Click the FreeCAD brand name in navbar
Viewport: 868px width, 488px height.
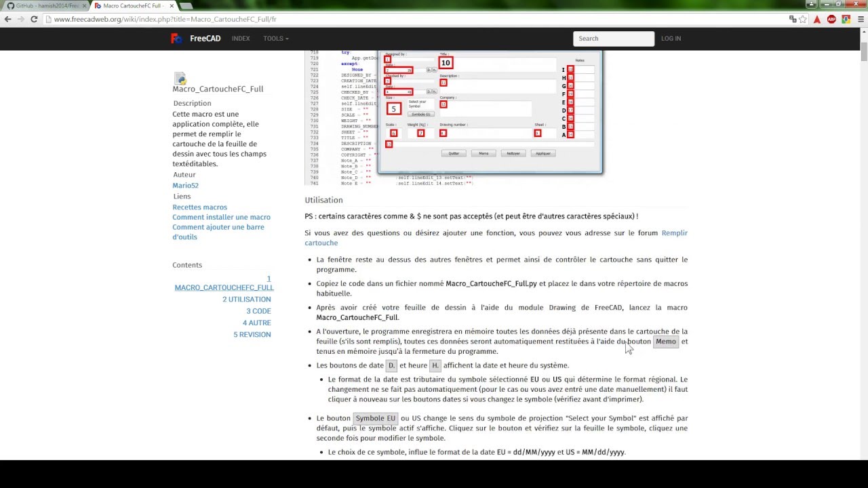205,39
